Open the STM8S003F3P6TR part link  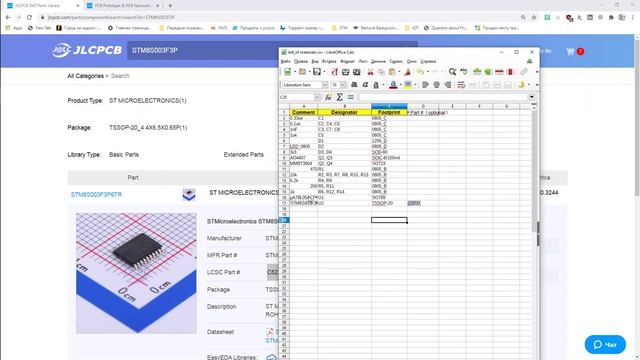click(96, 195)
